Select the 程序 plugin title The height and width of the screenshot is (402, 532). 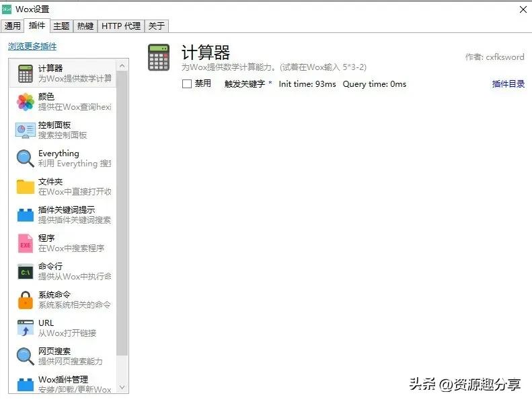coord(46,238)
